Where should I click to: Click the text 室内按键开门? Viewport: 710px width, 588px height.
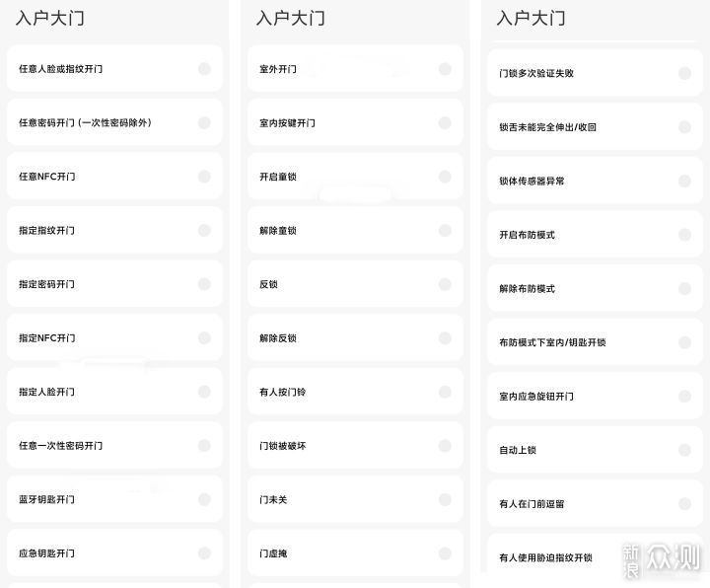(x=287, y=122)
